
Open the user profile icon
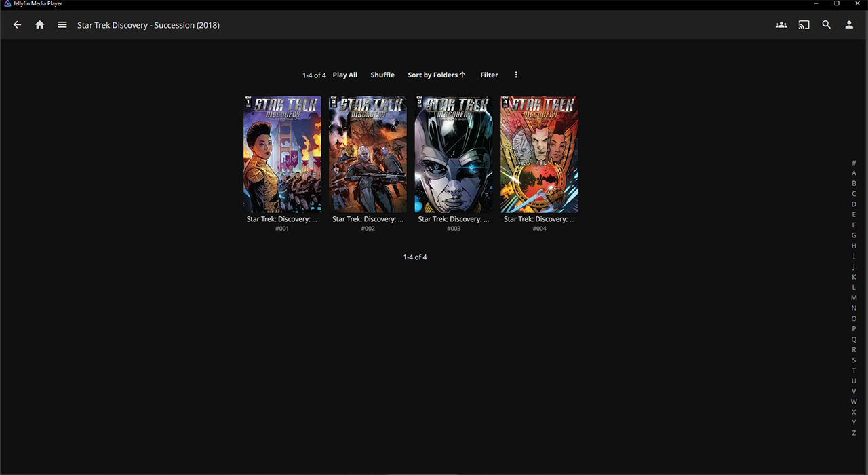849,25
